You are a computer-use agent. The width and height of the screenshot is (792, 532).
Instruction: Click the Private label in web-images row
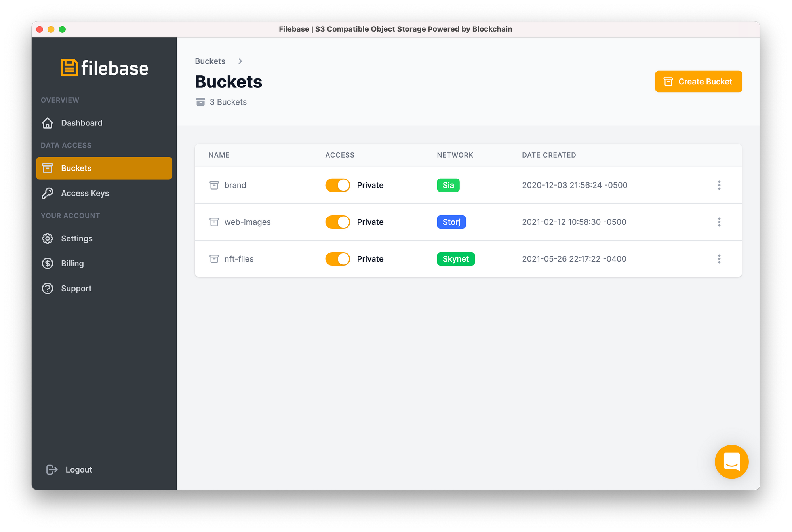click(370, 222)
